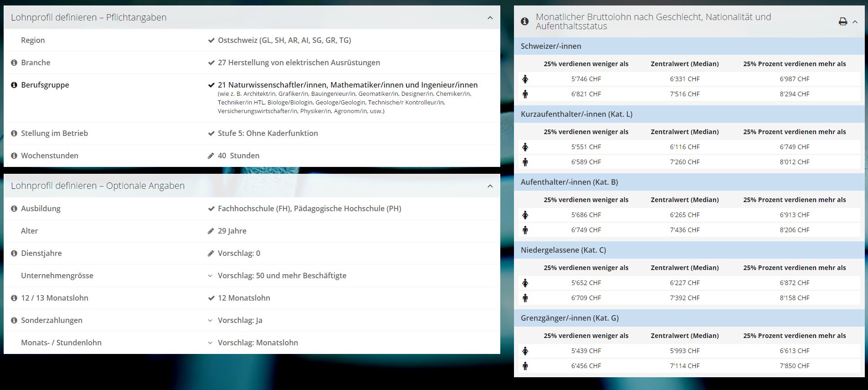Click the checkmark next to Region Ostschweiz
This screenshot has height=390, width=868.
(211, 40)
